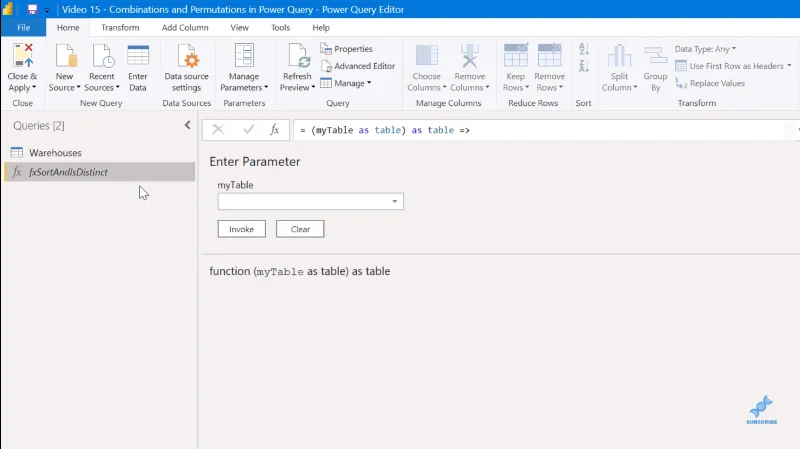Sort descending Z to A

pos(584,66)
